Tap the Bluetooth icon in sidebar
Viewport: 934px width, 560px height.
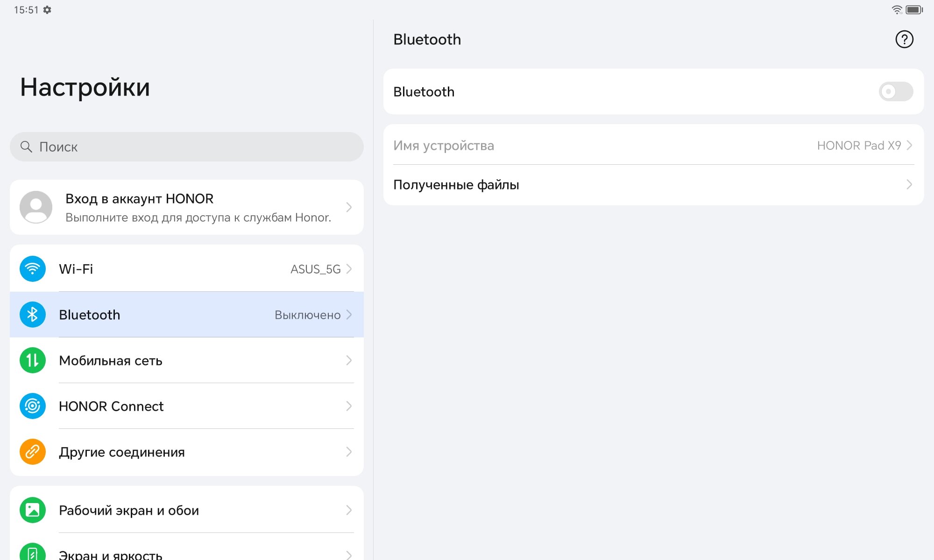32,315
